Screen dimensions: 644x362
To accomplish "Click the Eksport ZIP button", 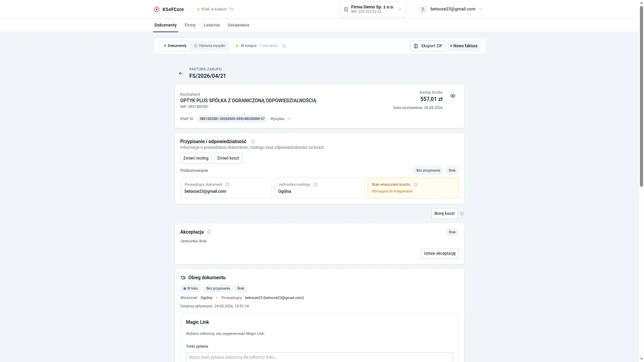I will 428,46.
